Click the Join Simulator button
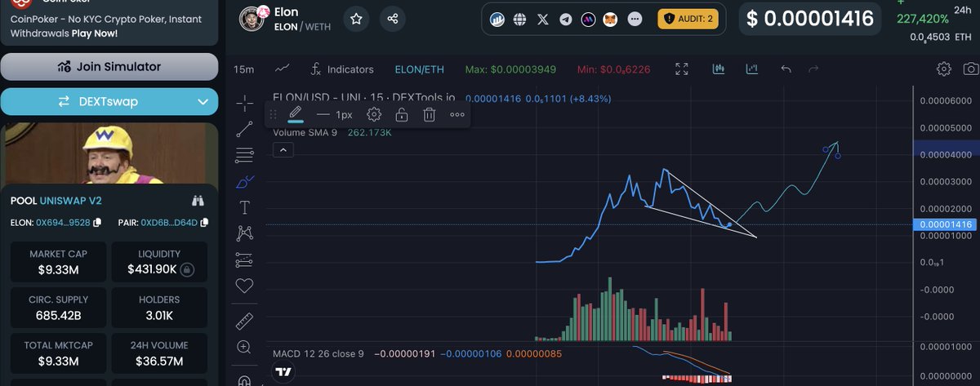 (109, 67)
